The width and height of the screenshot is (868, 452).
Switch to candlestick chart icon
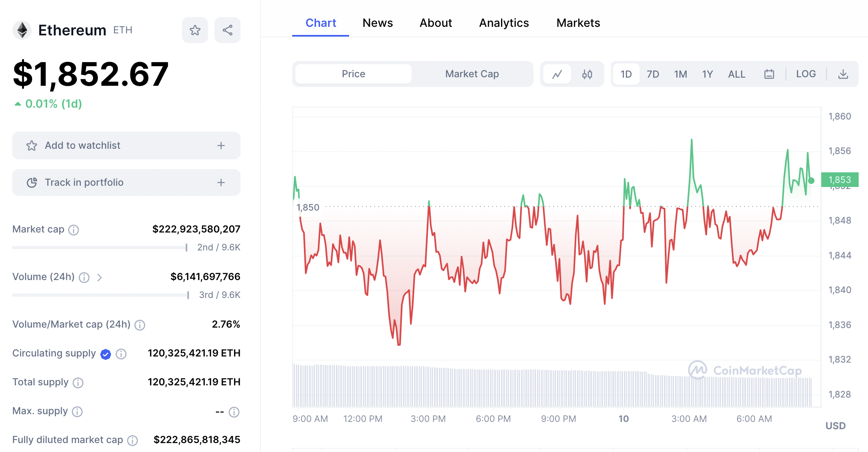587,74
